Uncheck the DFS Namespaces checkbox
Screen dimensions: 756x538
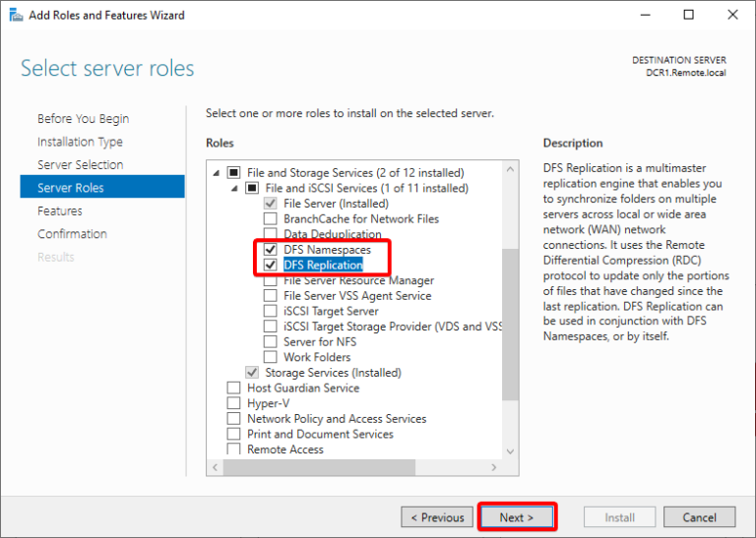click(270, 250)
